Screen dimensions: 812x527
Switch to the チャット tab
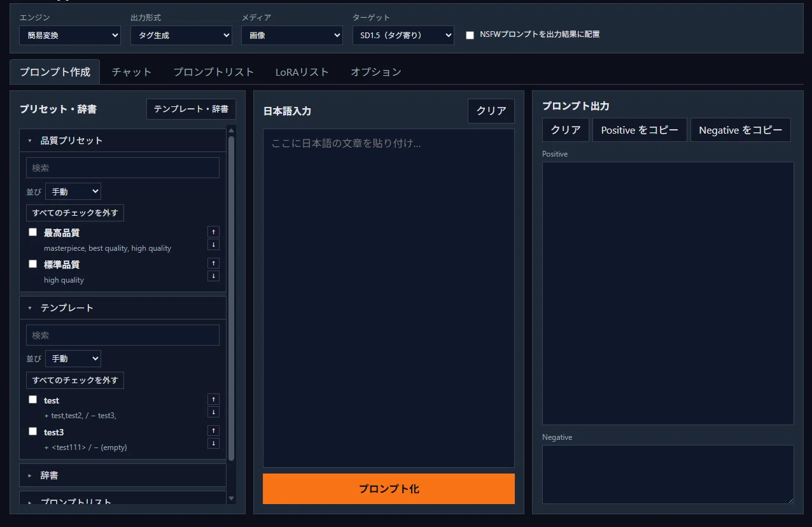pos(132,72)
